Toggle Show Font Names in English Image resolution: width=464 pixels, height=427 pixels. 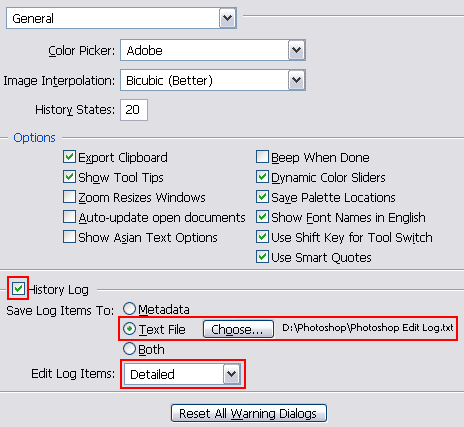coord(262,217)
